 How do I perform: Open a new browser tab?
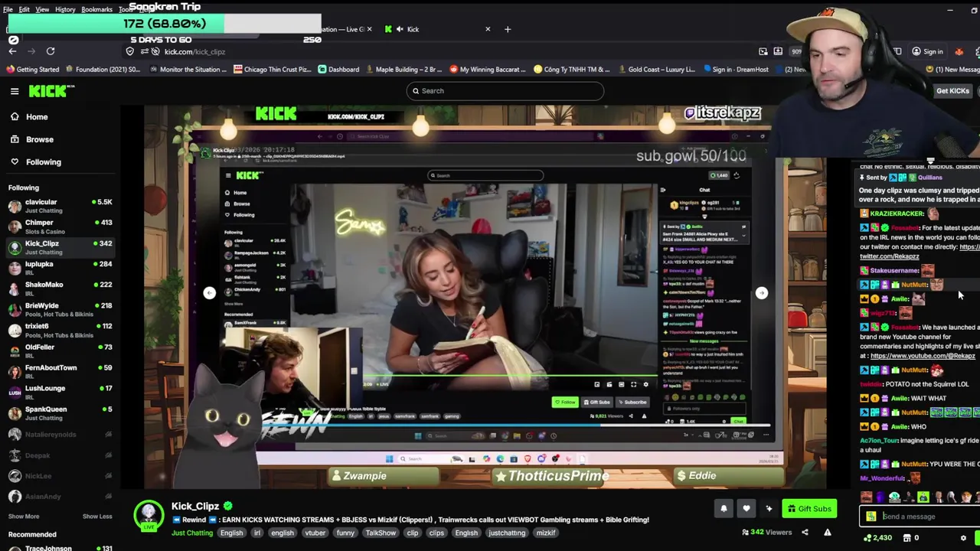point(508,29)
